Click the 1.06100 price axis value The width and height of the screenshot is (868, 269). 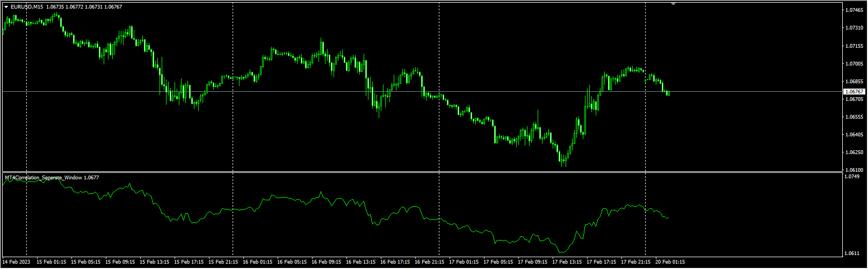click(854, 170)
